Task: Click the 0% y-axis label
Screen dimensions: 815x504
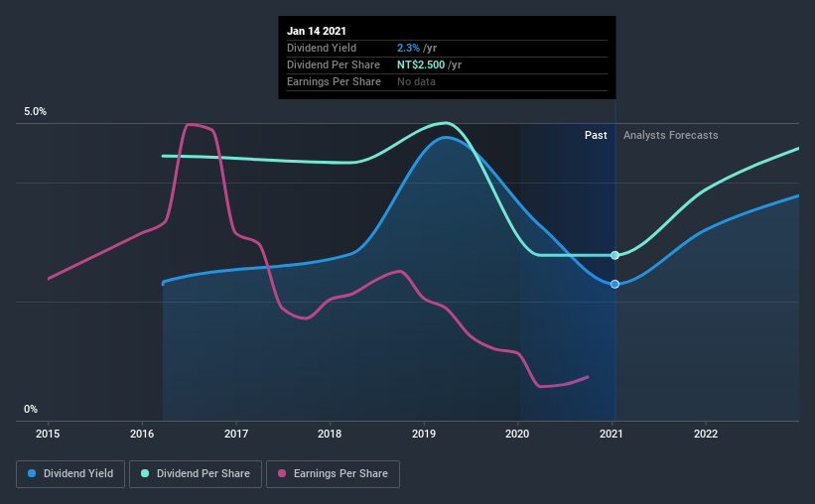Action: [31, 410]
